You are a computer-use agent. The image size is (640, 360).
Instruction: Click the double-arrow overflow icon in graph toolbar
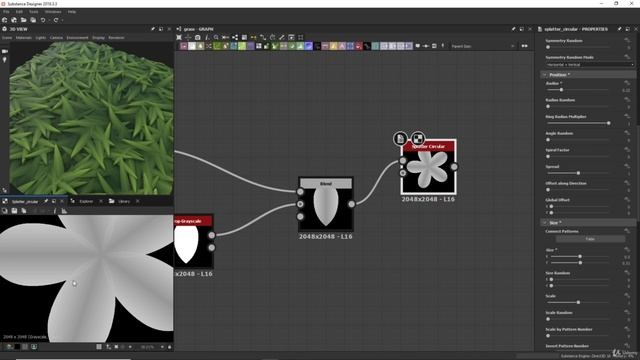click(x=524, y=46)
